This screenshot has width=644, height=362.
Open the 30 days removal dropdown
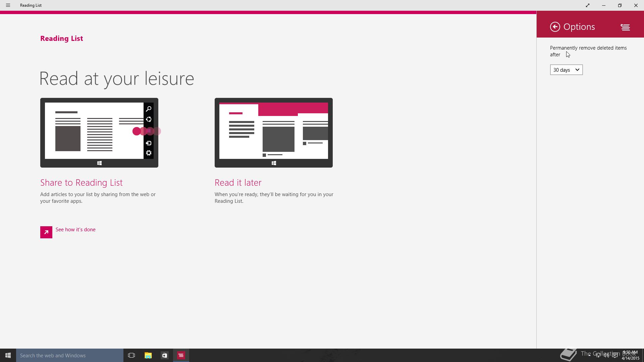coord(566,70)
